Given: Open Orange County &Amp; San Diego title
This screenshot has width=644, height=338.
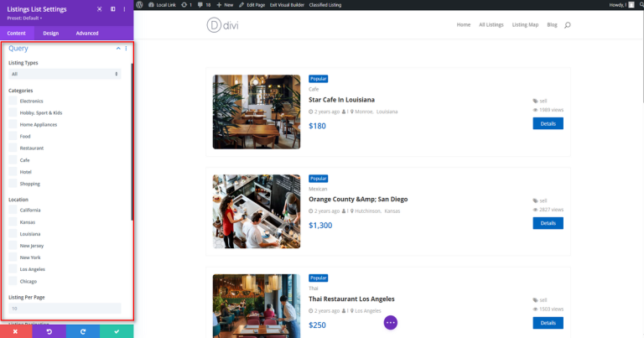Looking at the screenshot, I should [358, 199].
